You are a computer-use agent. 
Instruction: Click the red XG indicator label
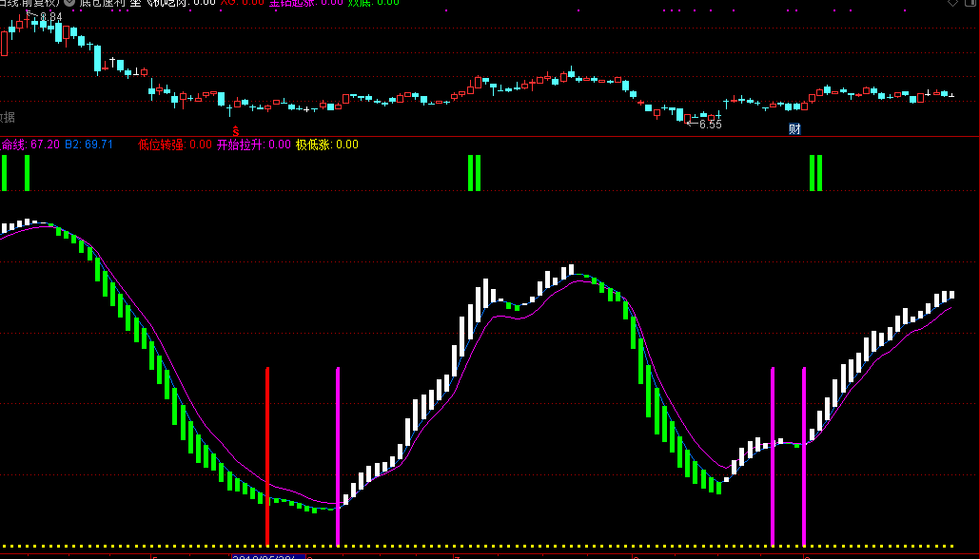[x=228, y=4]
